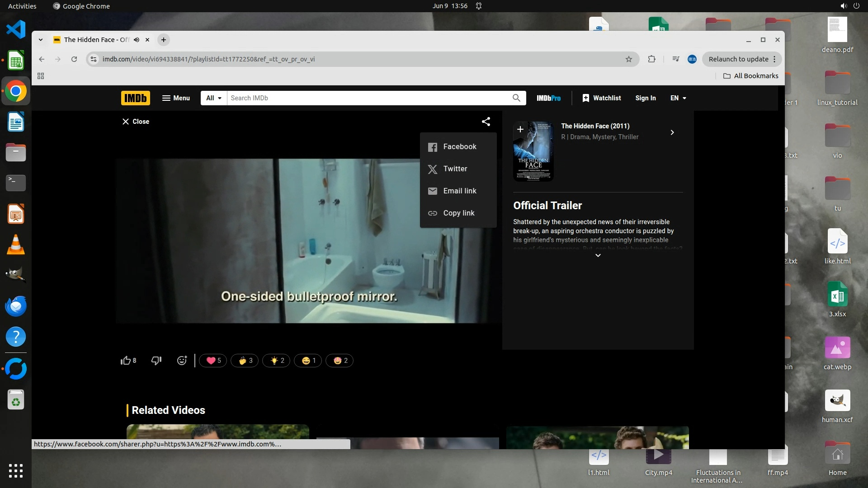Click the Sign In link
The width and height of the screenshot is (868, 488).
pyautogui.click(x=645, y=98)
